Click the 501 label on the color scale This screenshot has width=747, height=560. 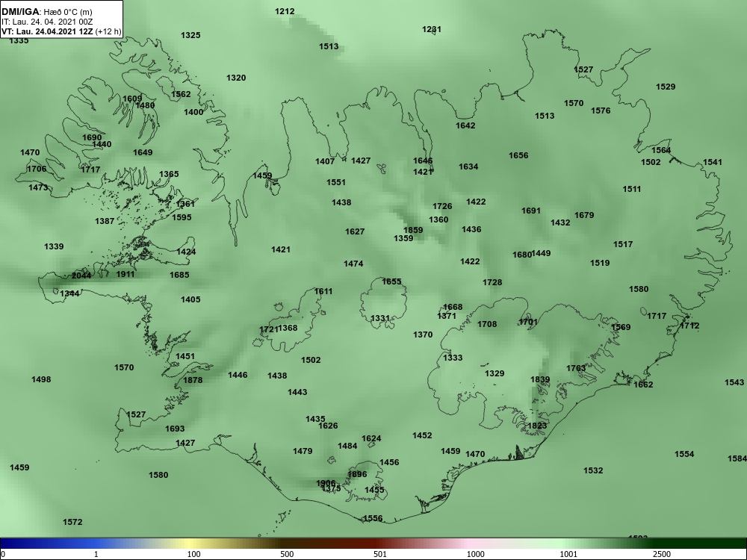(x=380, y=554)
